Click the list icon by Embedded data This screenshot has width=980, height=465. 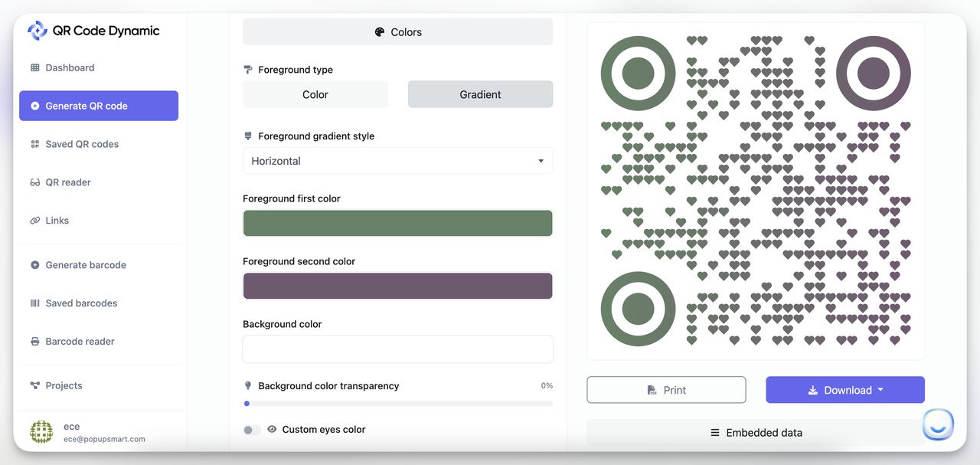click(x=715, y=433)
